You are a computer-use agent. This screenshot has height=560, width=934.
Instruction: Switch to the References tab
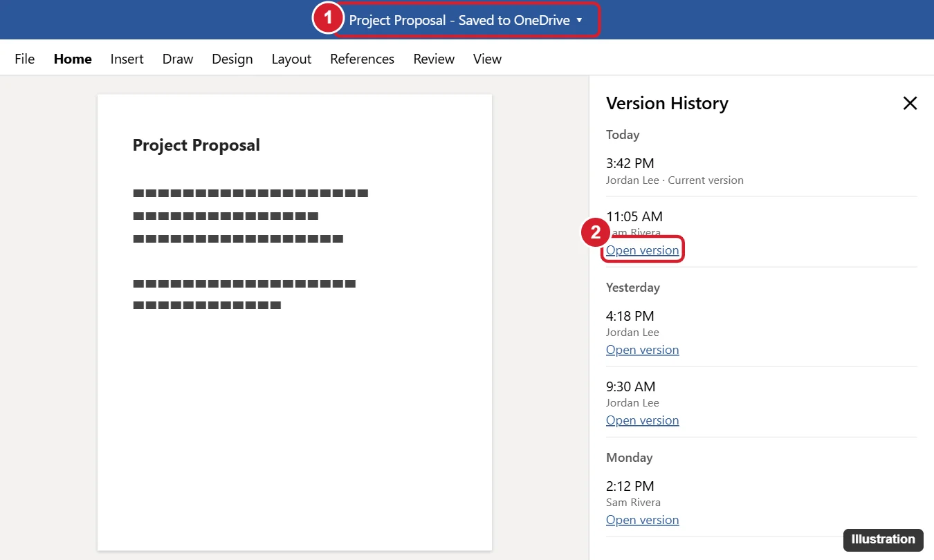click(x=362, y=59)
